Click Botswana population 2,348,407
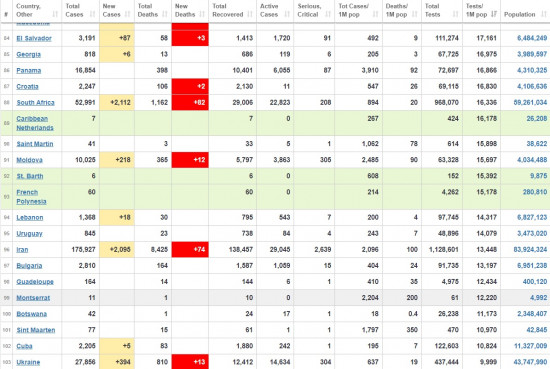 point(532,314)
